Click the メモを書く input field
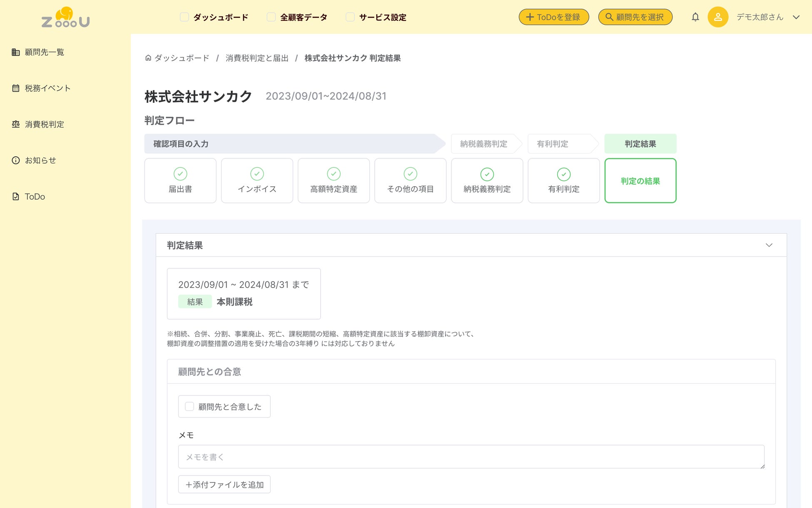This screenshot has height=508, width=812. coord(471,457)
